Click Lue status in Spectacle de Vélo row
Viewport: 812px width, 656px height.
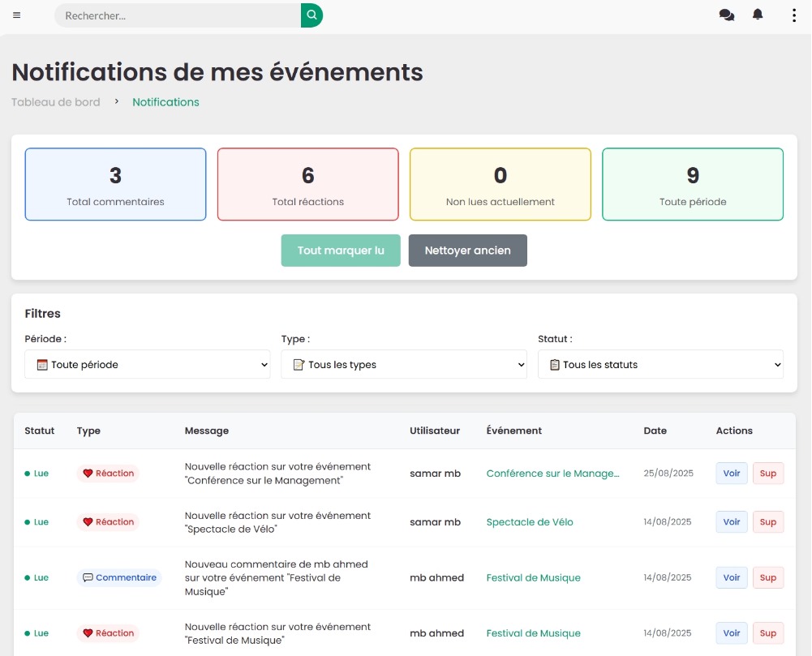(x=37, y=522)
